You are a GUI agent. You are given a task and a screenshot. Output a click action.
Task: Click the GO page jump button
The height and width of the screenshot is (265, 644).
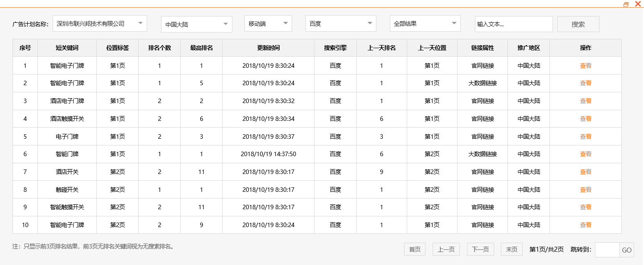point(633,250)
